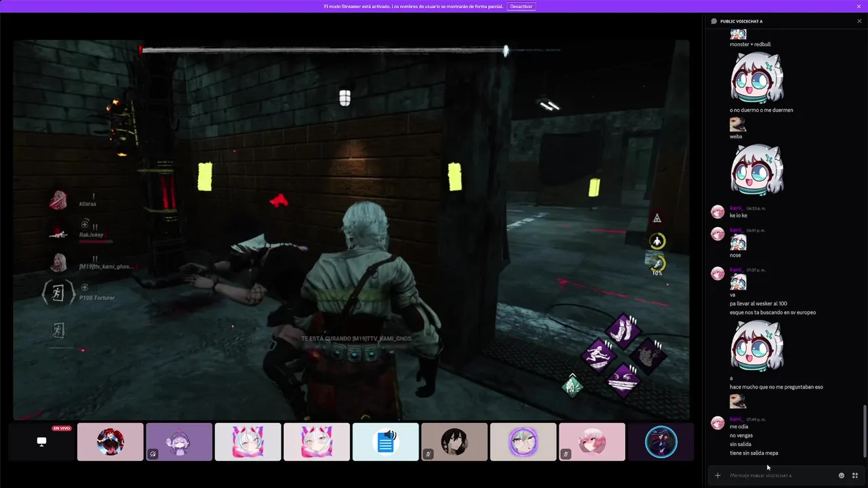Open dog image below 'hace mucho que no me preguntaban eso'
The height and width of the screenshot is (488, 868).
point(738,401)
